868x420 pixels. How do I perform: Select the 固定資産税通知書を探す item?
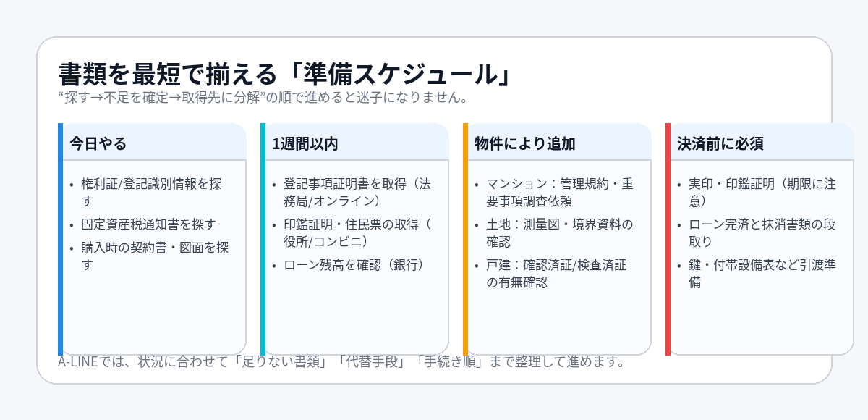pos(148,224)
